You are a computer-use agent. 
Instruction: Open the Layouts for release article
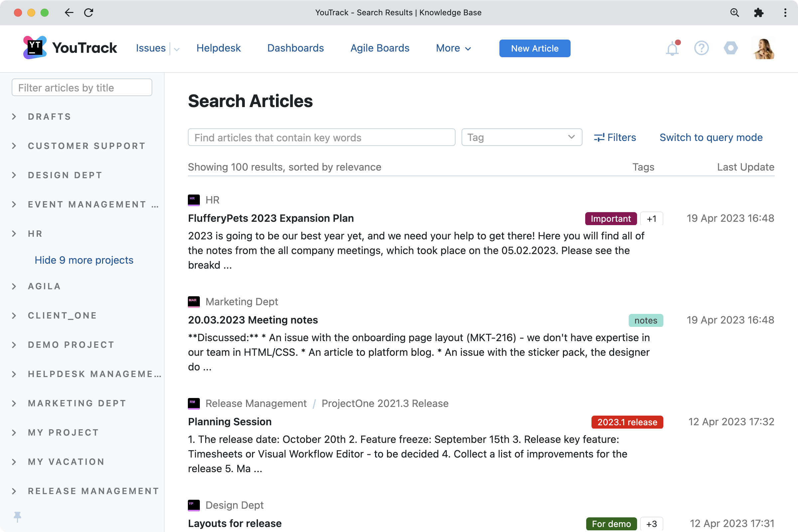(x=235, y=523)
